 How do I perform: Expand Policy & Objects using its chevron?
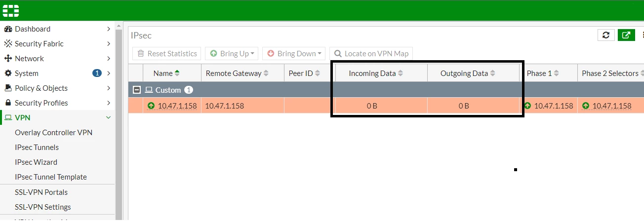pos(108,88)
